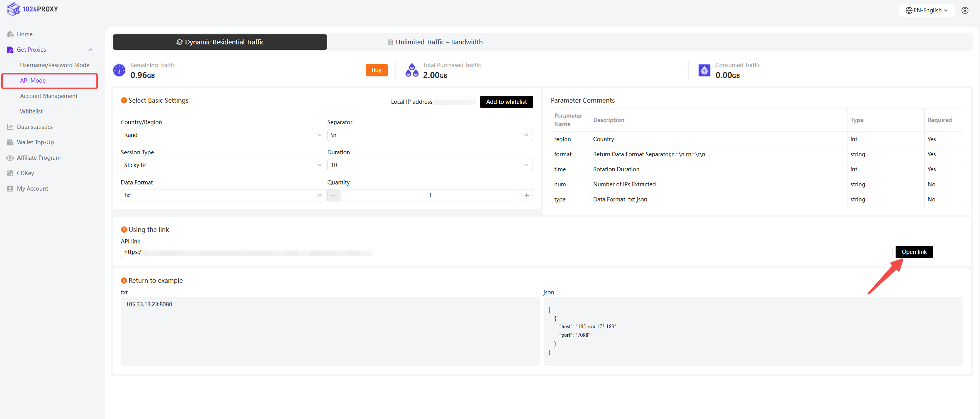Click the My Account sidebar icon
980x419 pixels.
[x=10, y=189]
